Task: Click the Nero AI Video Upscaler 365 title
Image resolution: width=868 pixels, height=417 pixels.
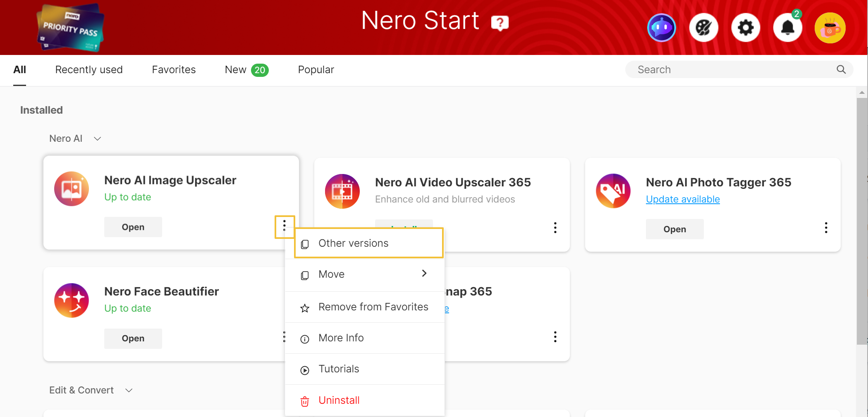Action: [x=453, y=182]
